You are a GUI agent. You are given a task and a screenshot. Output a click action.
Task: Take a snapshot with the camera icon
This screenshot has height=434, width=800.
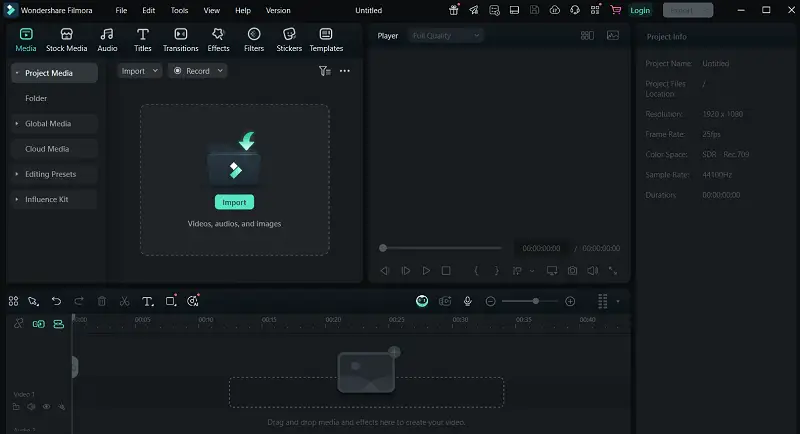click(x=572, y=270)
